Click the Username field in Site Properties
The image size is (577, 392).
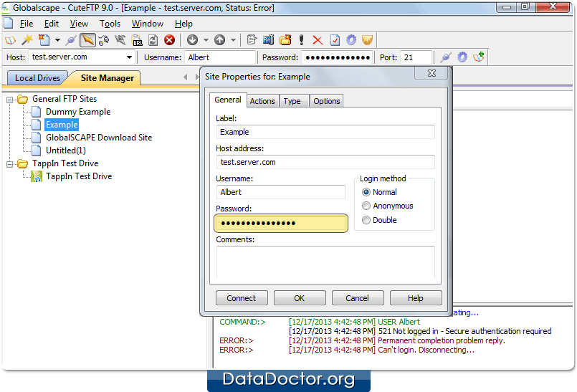[281, 192]
